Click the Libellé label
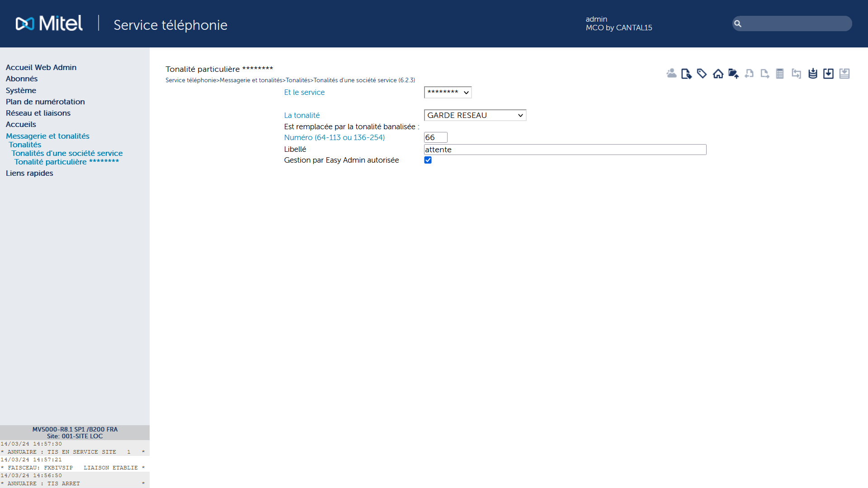Screen dimensions: 868x488 point(295,149)
